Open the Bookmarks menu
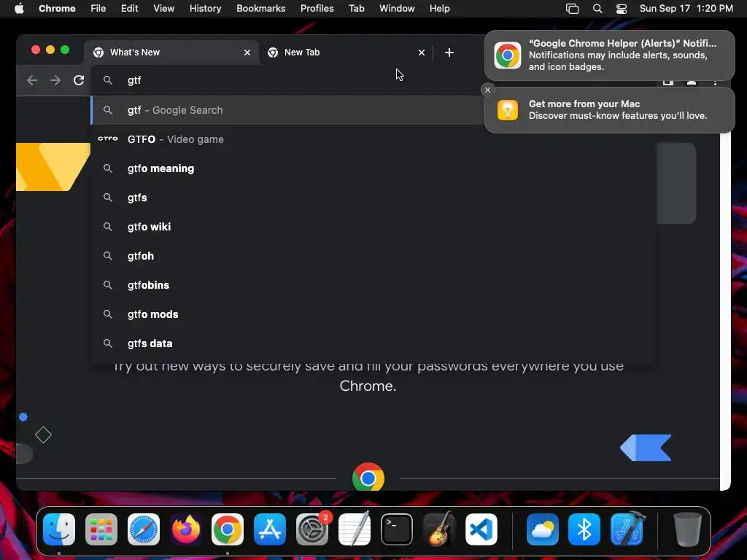The height and width of the screenshot is (560, 747). pos(260,9)
